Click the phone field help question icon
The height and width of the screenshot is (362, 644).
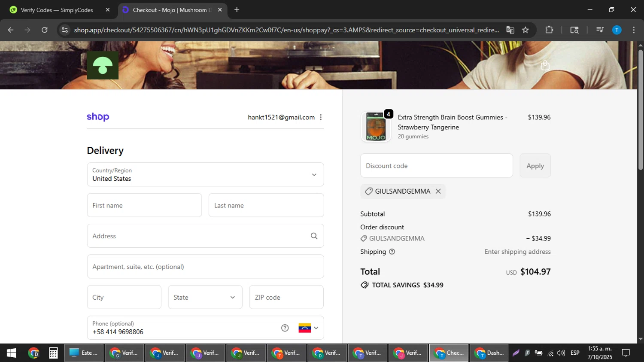pyautogui.click(x=285, y=328)
